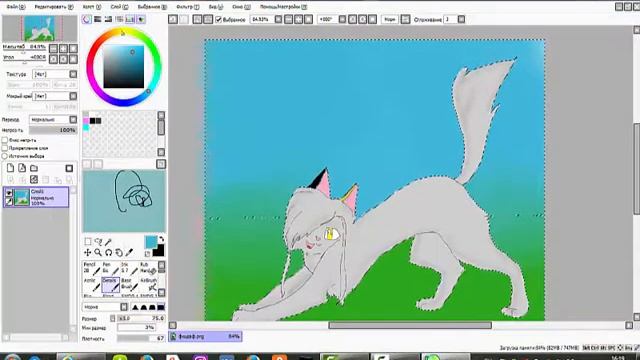The height and width of the screenshot is (360, 640).
Task: Select the move tool
Action: point(87,253)
